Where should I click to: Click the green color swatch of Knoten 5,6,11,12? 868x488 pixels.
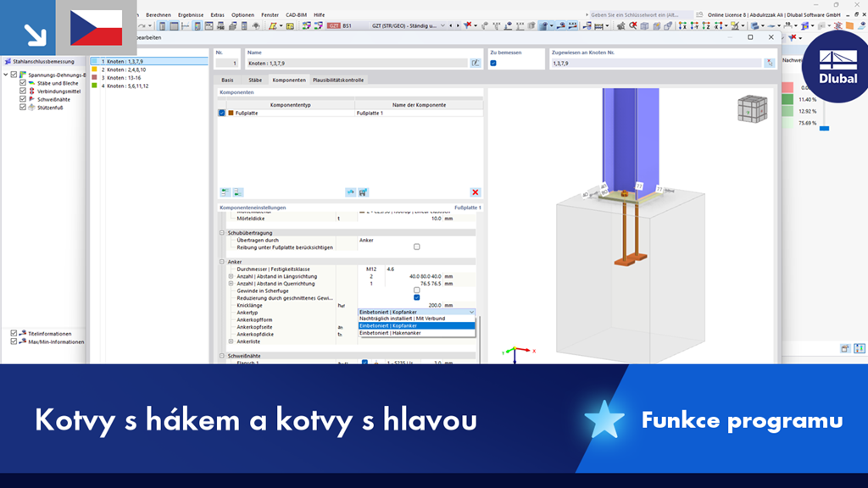[94, 86]
